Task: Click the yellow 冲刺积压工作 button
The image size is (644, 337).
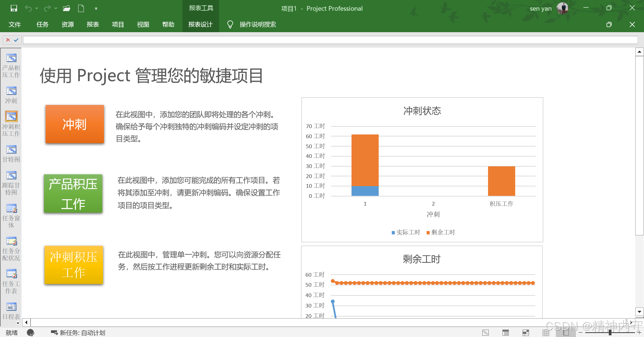Action: tap(74, 265)
